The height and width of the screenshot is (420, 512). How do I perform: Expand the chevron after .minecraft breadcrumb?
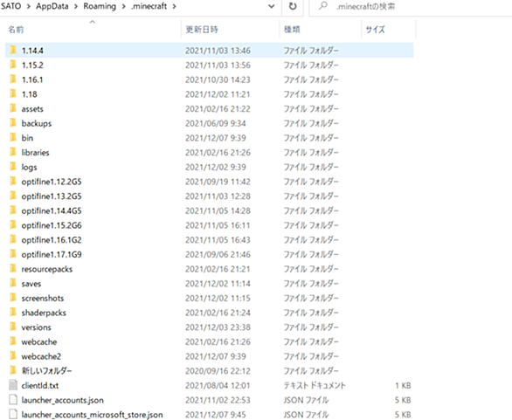[175, 6]
